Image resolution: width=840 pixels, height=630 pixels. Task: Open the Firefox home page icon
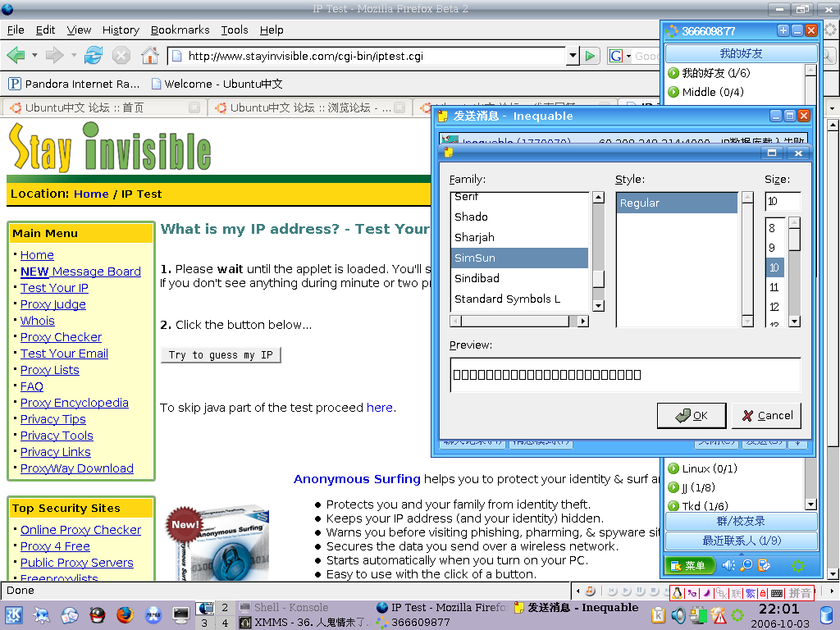(x=150, y=55)
